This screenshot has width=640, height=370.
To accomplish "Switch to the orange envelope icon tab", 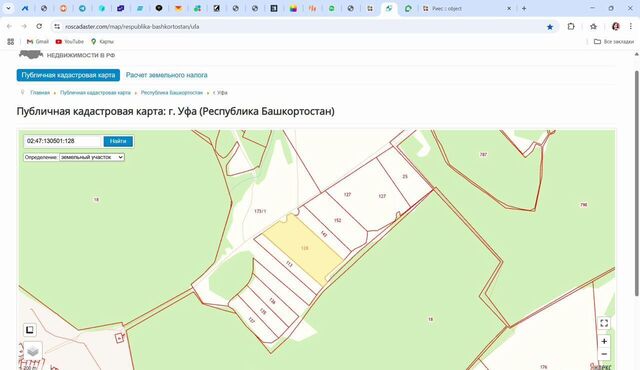I will 178,8.
